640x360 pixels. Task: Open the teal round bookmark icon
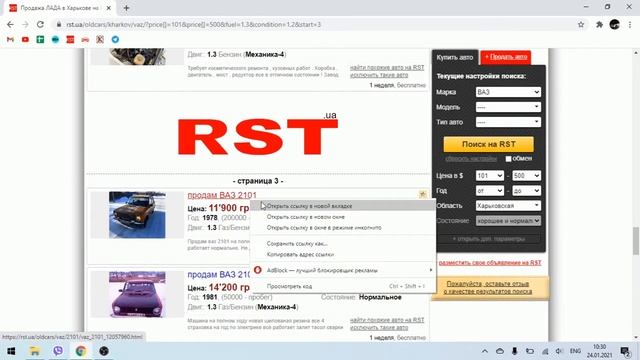click(56, 40)
